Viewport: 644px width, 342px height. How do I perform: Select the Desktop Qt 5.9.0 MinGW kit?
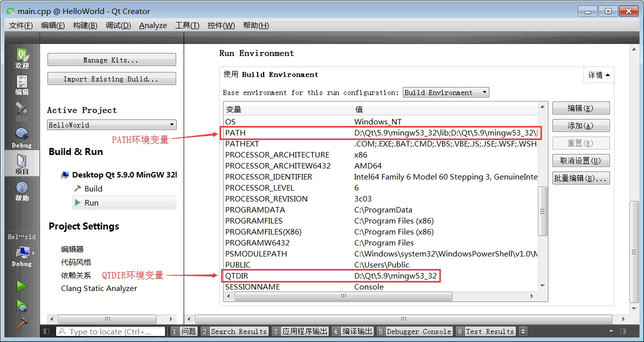point(119,174)
